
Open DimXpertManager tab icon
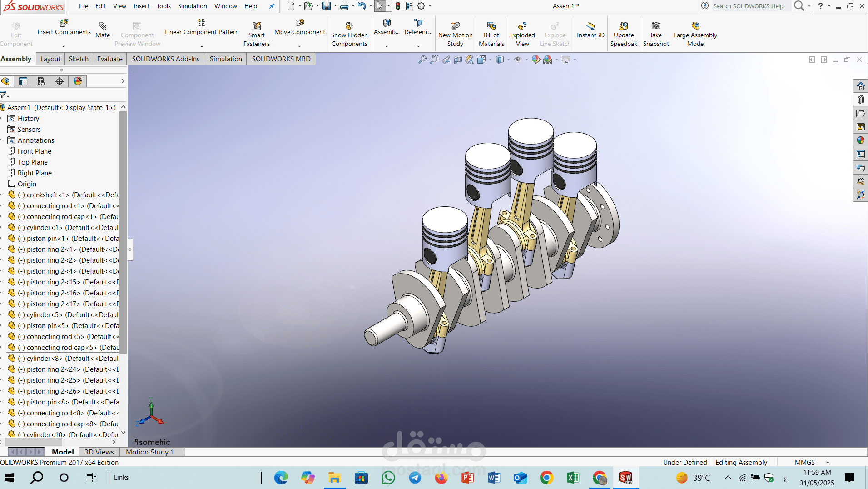pos(60,81)
